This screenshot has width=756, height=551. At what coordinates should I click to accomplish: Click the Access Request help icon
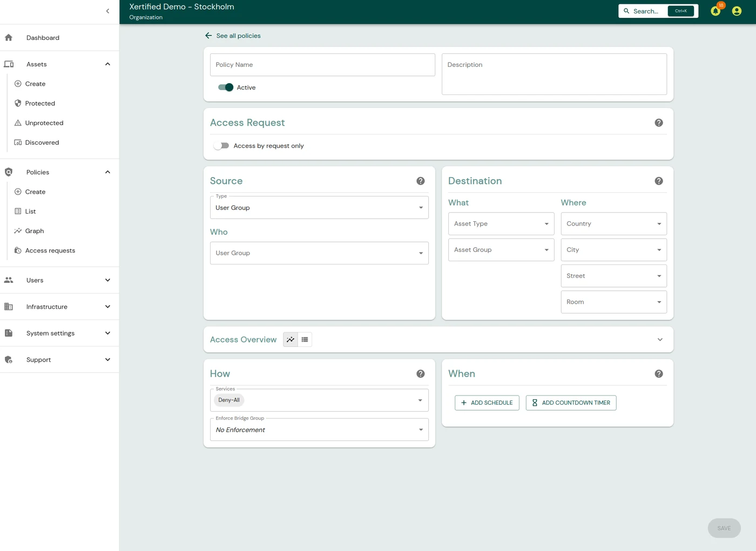click(x=659, y=123)
